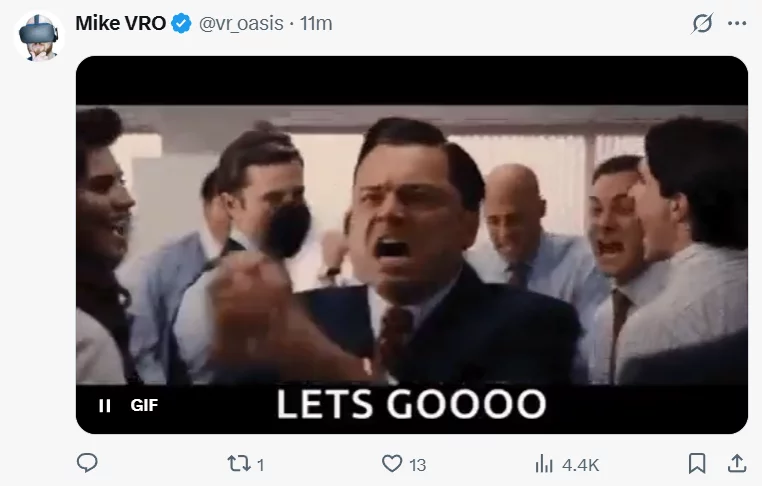
Task: Click the Mike VRO display name
Action: tap(121, 23)
